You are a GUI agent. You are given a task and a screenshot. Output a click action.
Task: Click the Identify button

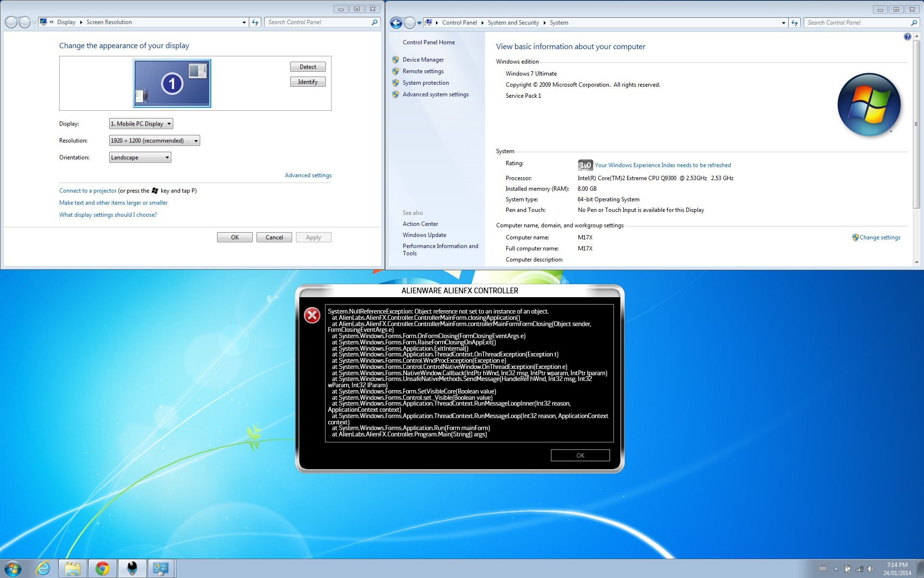(x=308, y=82)
